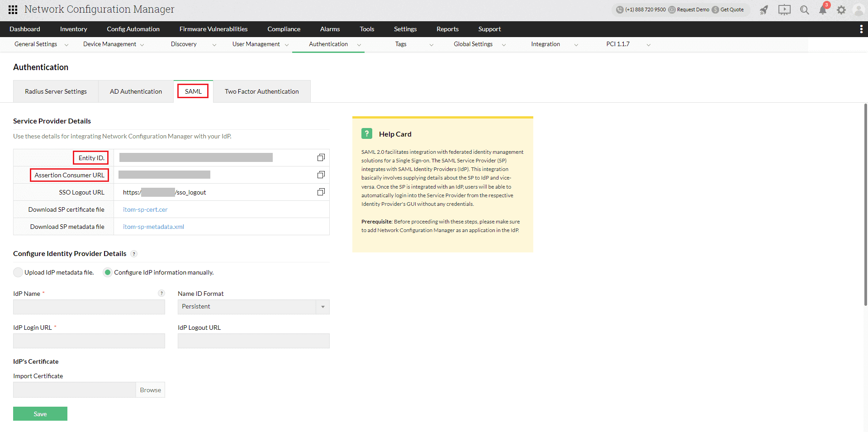Open the Firmware Vulnerabilities menu
This screenshot has height=432, width=868.
pyautogui.click(x=213, y=29)
